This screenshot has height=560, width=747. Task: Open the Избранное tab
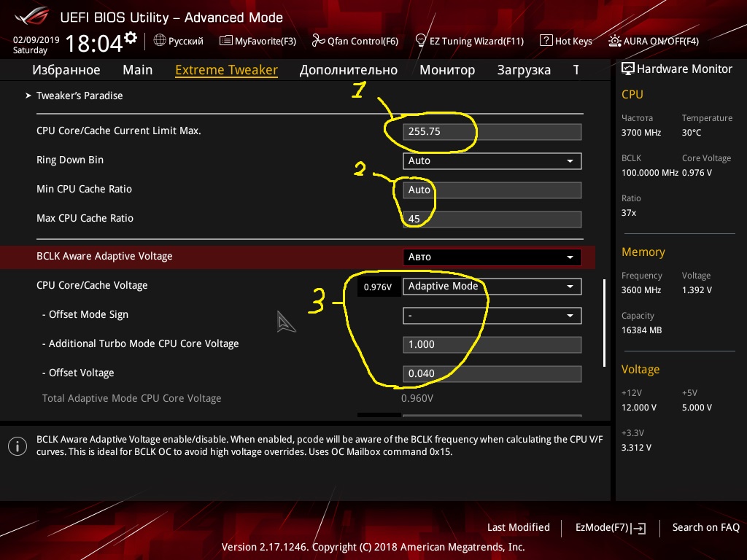(x=66, y=70)
